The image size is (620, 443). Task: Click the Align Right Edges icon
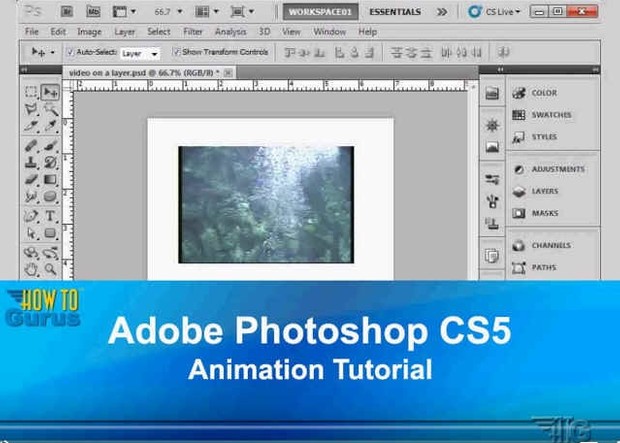tap(369, 52)
